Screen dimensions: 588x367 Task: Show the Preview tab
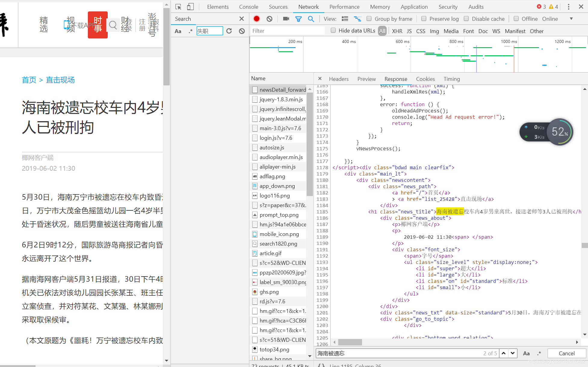366,79
